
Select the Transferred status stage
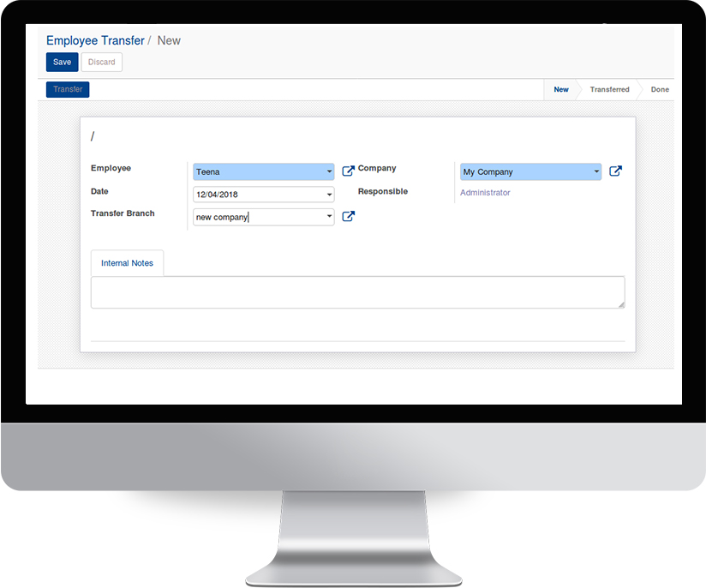610,89
